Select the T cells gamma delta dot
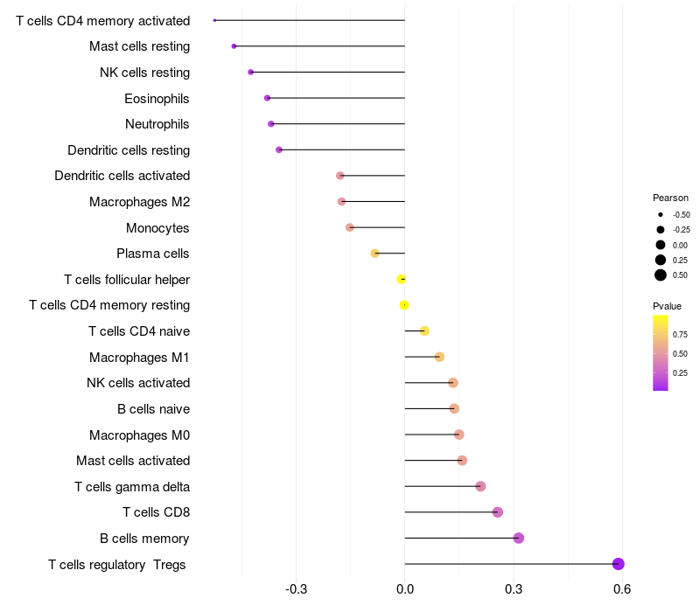The height and width of the screenshot is (612, 700). click(480, 486)
